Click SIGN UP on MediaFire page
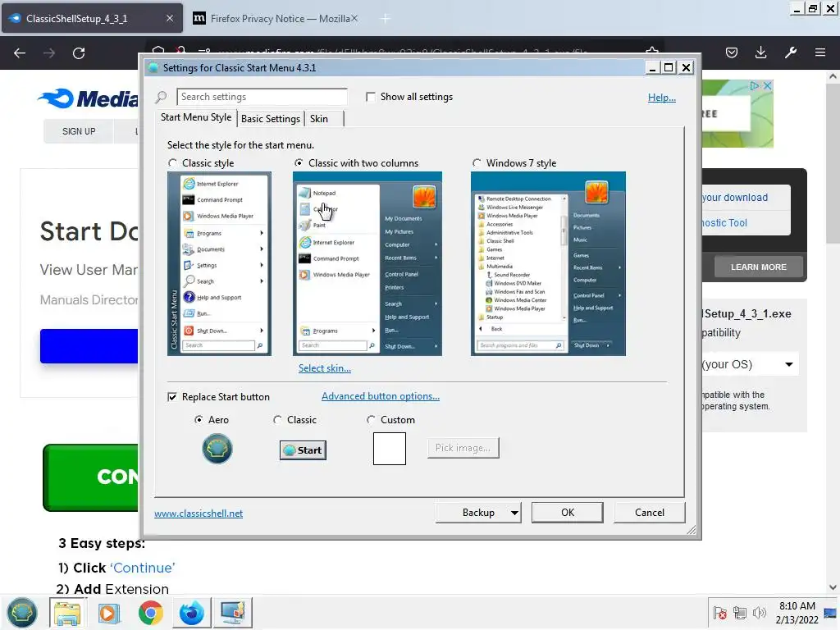840x630 pixels. click(x=79, y=131)
